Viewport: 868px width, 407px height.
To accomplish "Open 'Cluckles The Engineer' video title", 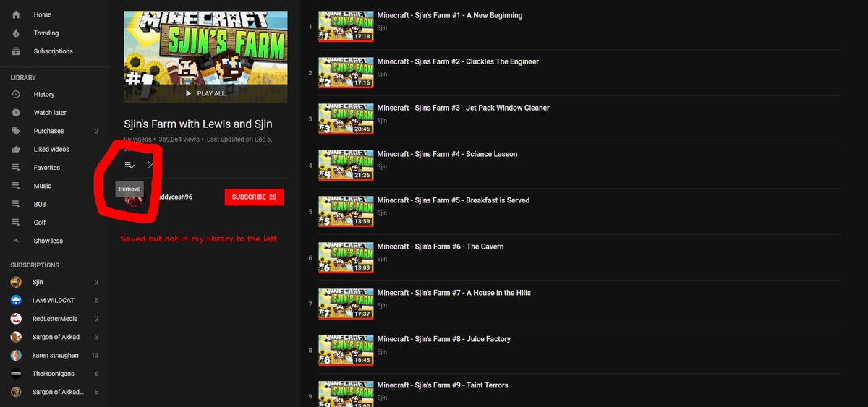I will coord(458,61).
